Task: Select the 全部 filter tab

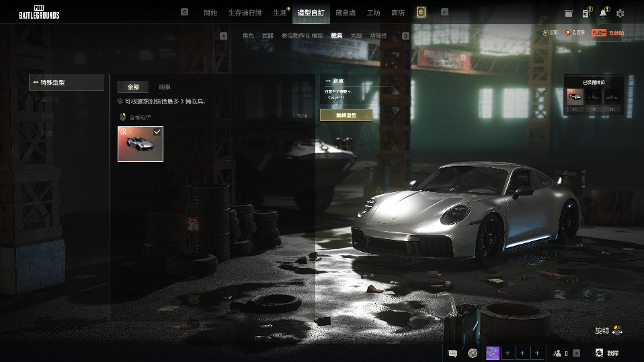Action: [133, 87]
